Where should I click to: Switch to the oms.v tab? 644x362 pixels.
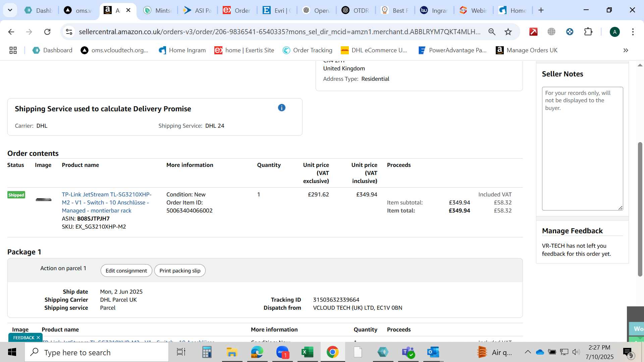pyautogui.click(x=78, y=10)
